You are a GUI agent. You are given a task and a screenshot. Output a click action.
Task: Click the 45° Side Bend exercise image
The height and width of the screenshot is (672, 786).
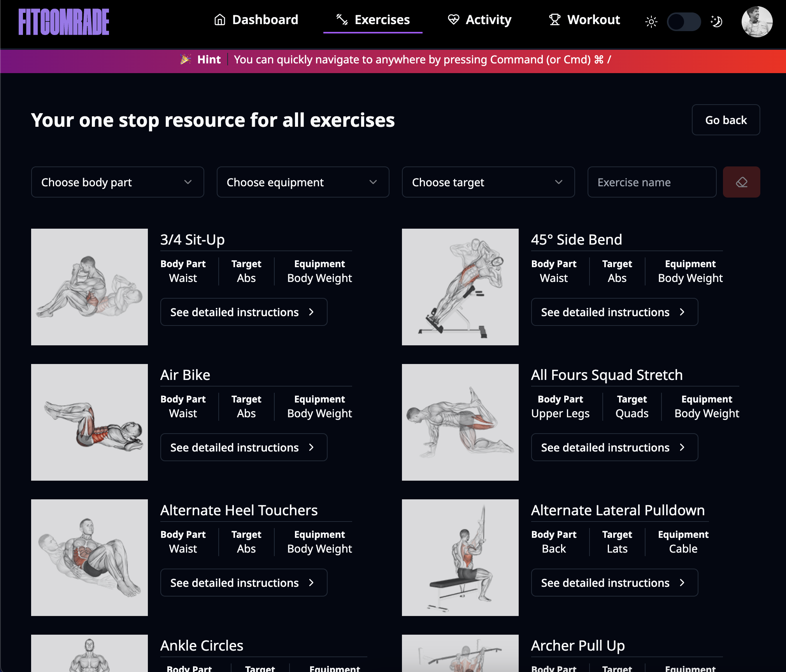pos(460,287)
